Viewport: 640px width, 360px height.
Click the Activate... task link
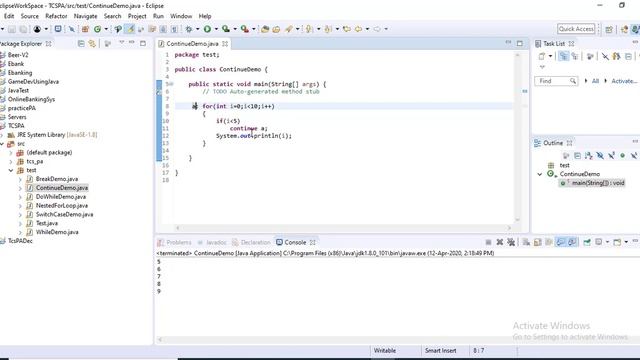[x=624, y=81]
